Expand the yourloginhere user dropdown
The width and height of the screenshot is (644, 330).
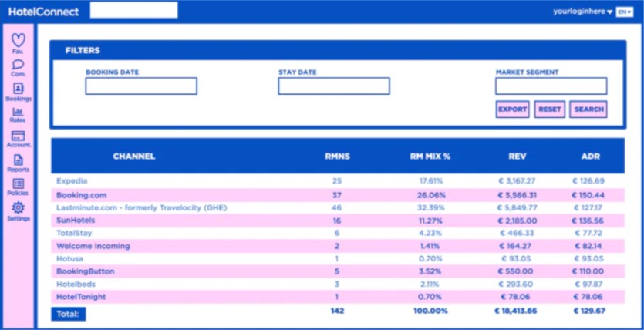pyautogui.click(x=582, y=12)
